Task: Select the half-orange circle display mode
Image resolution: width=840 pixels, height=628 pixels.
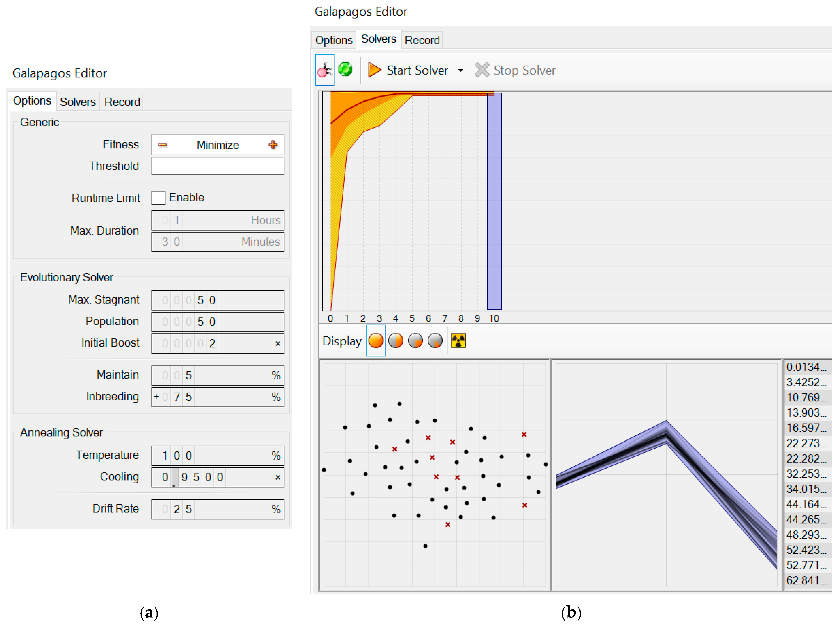Action: (x=396, y=340)
